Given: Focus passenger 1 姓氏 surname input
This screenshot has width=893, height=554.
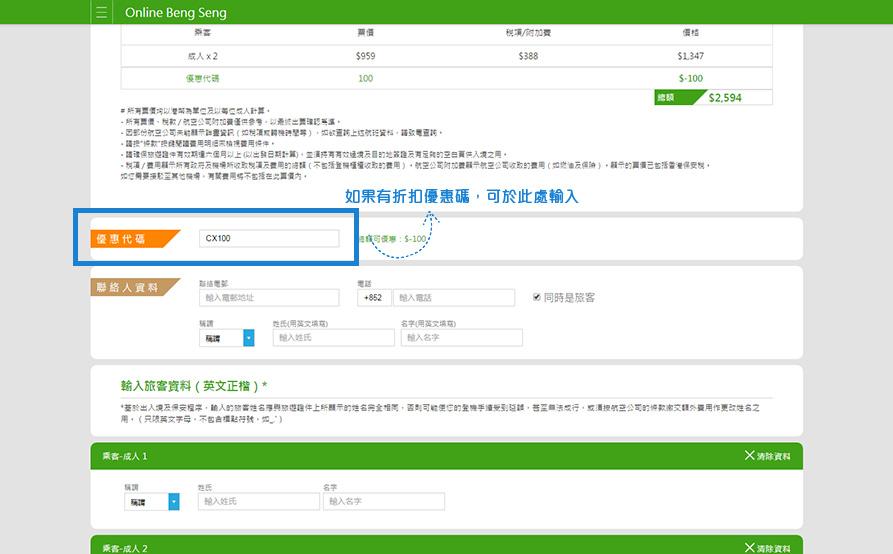Looking at the screenshot, I should pos(258,502).
